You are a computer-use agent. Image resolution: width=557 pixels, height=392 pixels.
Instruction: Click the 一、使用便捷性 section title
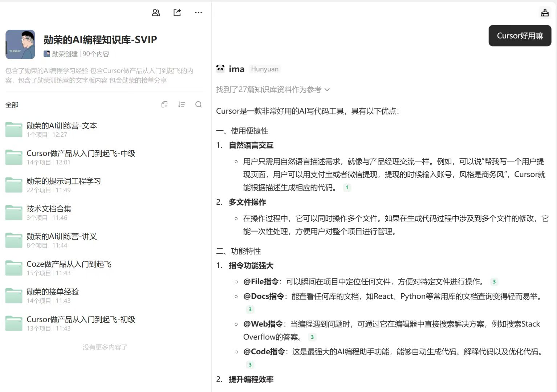click(x=242, y=131)
